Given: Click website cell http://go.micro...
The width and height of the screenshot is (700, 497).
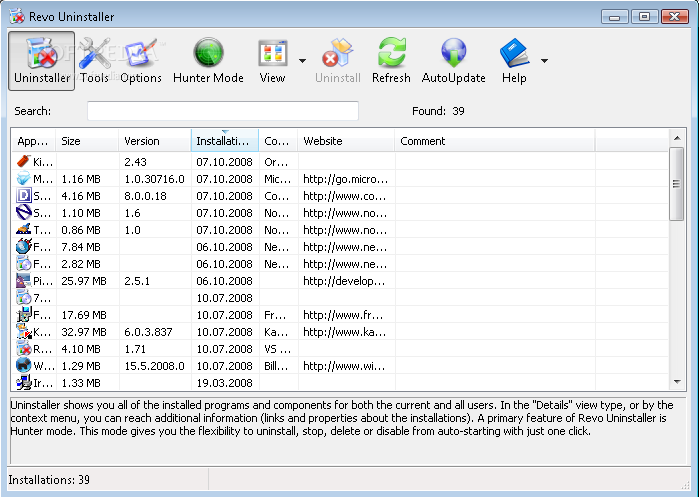Looking at the screenshot, I should click(x=346, y=179).
